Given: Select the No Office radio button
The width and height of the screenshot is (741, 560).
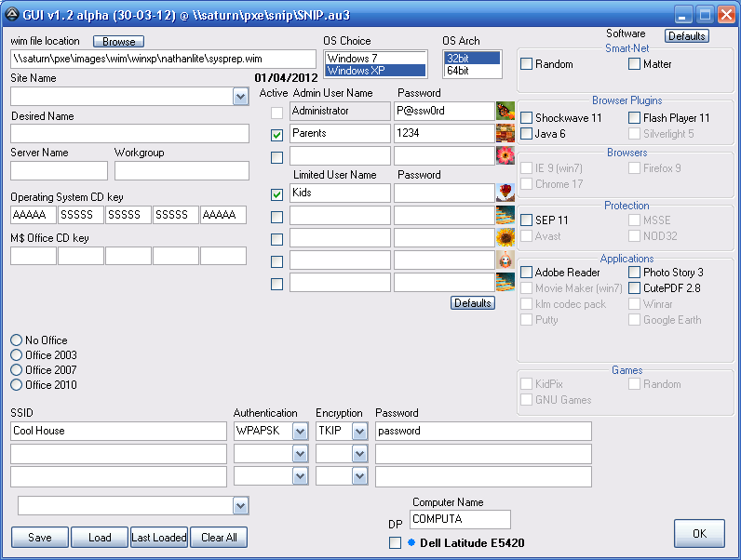Looking at the screenshot, I should coord(17,340).
